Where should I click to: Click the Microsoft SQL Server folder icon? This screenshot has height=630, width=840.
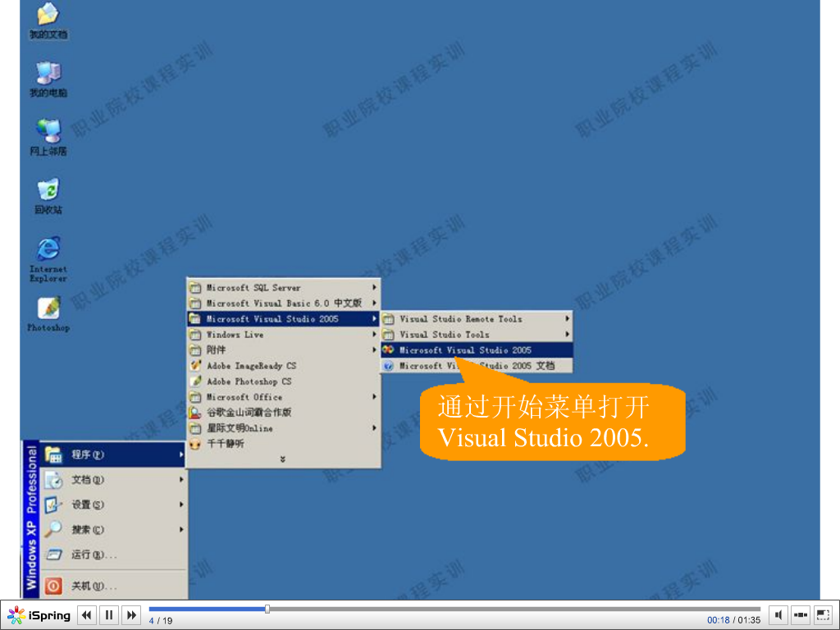click(x=195, y=288)
